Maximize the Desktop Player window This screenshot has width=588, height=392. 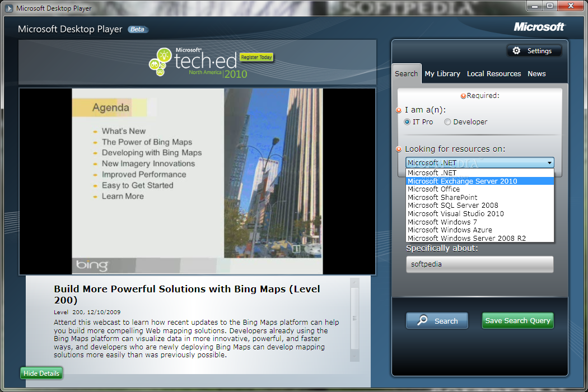(550, 6)
